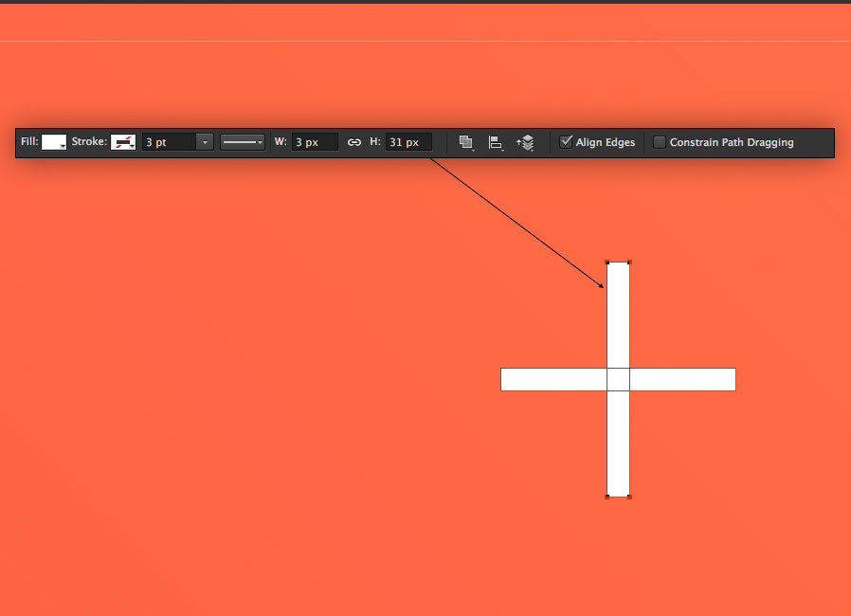Expand the Stroke swatch dropdown arrow

click(134, 145)
